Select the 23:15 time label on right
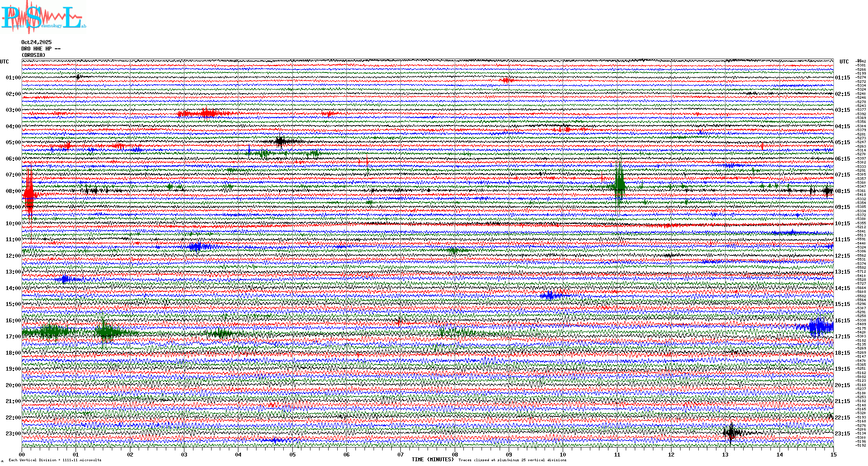The width and height of the screenshot is (868, 466). [x=842, y=434]
